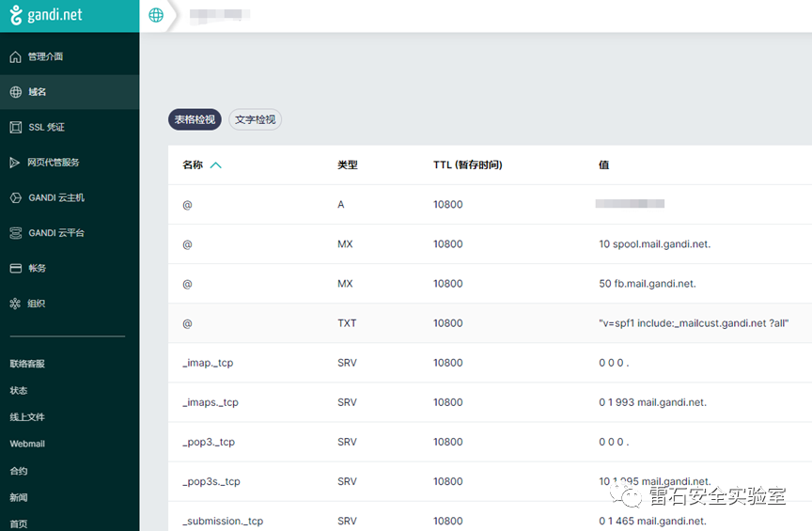Select the _pop3._tcp record name
Viewport: 812px width, 531px height.
[x=209, y=443]
